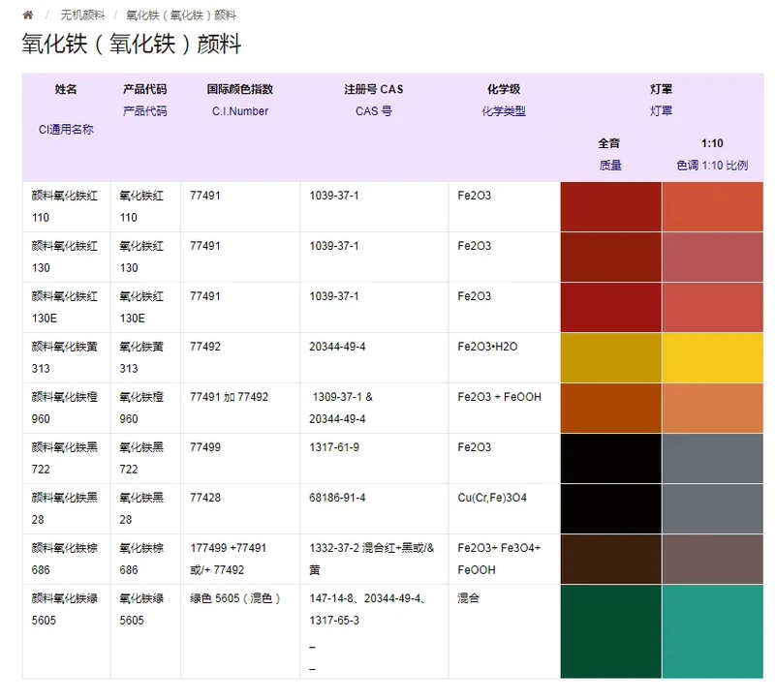Screen dimensions: 775x700
Task: Pick the full-tone swatch of 氧化铁橙 960
Action: click(611, 408)
